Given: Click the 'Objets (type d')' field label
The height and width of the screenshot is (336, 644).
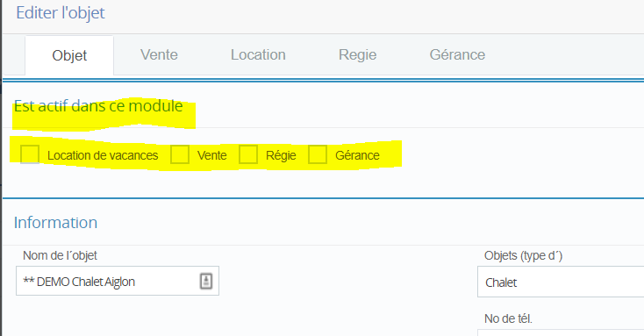Looking at the screenshot, I should [523, 255].
